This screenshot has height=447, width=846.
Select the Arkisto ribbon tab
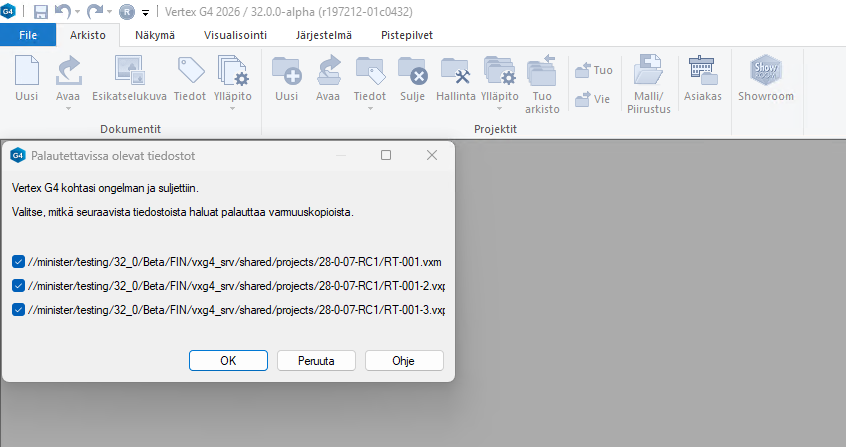coord(88,35)
